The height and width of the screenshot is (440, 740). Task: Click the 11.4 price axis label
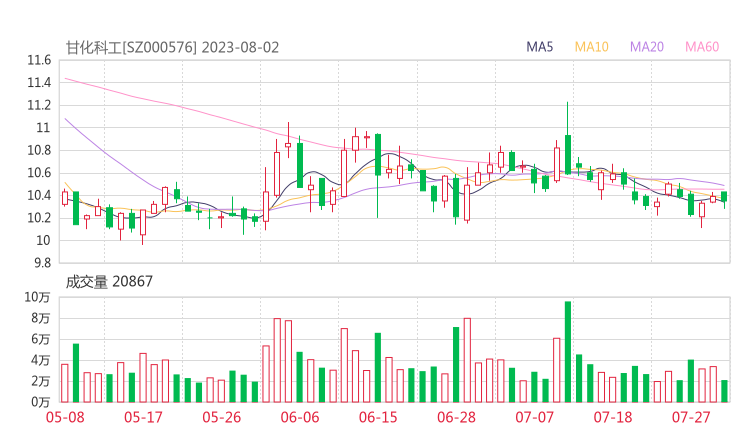click(39, 83)
